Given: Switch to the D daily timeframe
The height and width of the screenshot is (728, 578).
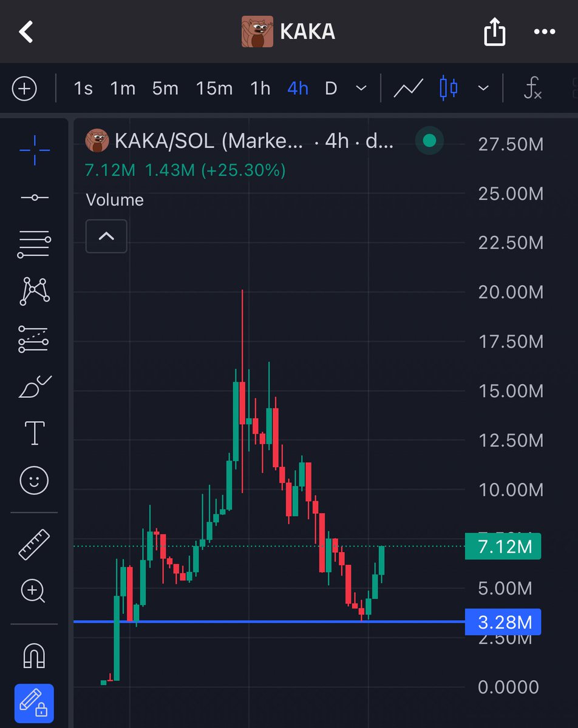Looking at the screenshot, I should 330,89.
